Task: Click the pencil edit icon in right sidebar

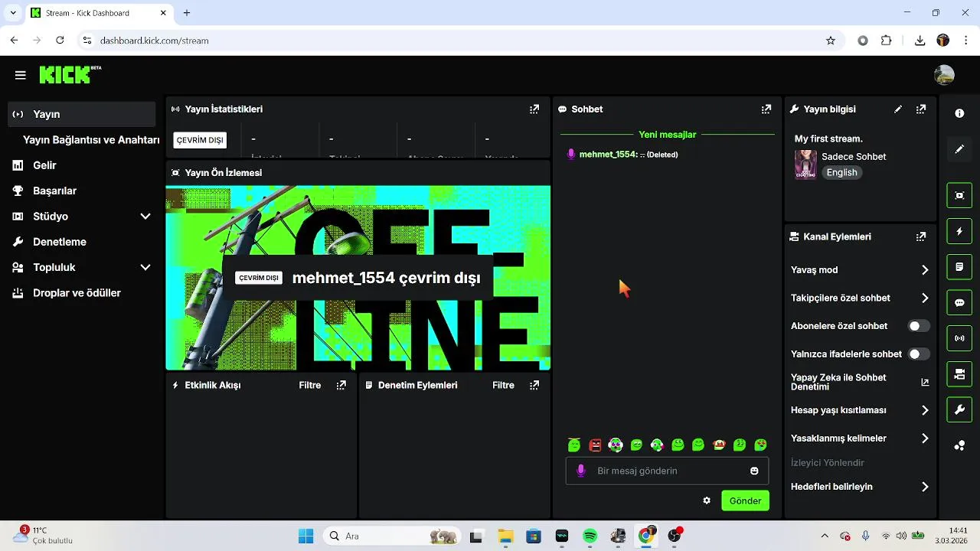Action: point(959,149)
